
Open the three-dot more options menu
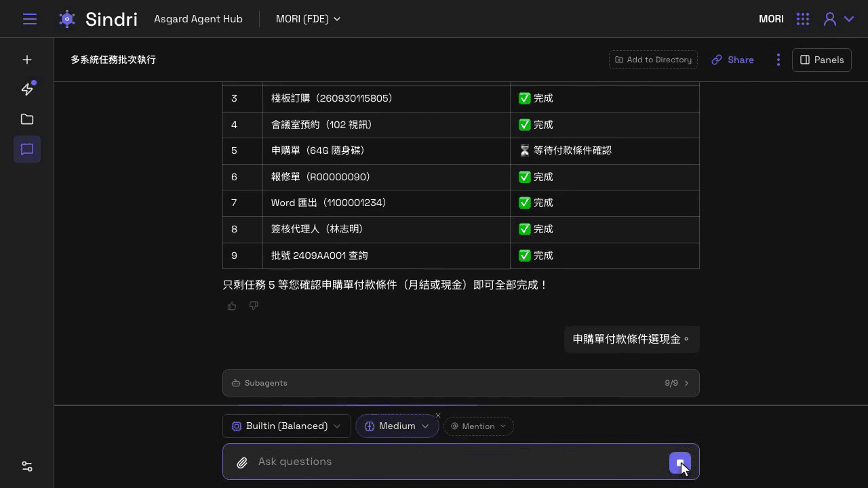coord(778,60)
